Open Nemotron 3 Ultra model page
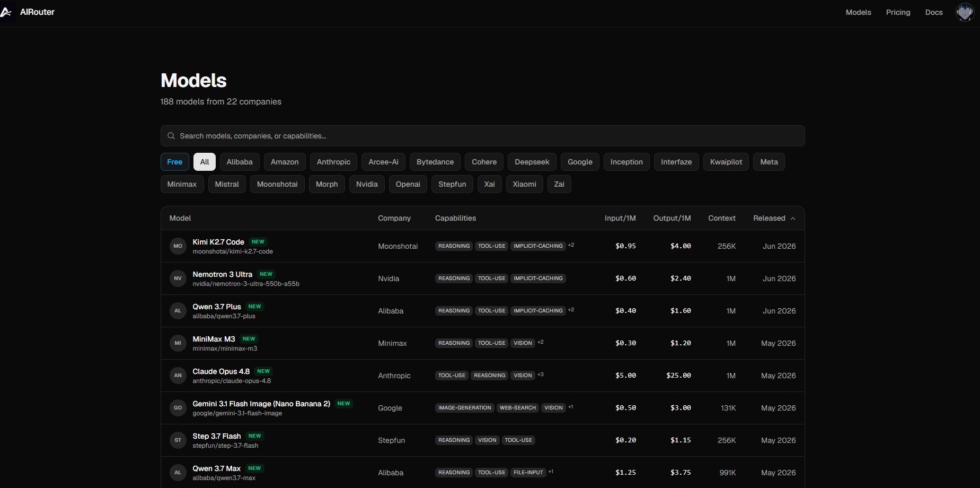Screen dimensions: 980x488 coord(222,274)
